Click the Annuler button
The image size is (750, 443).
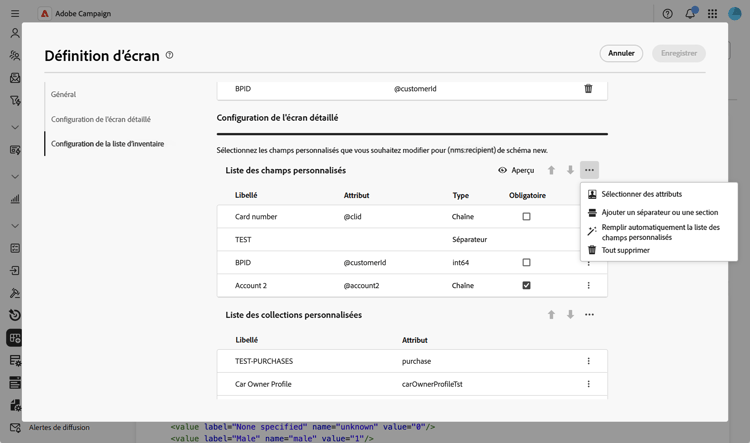621,53
